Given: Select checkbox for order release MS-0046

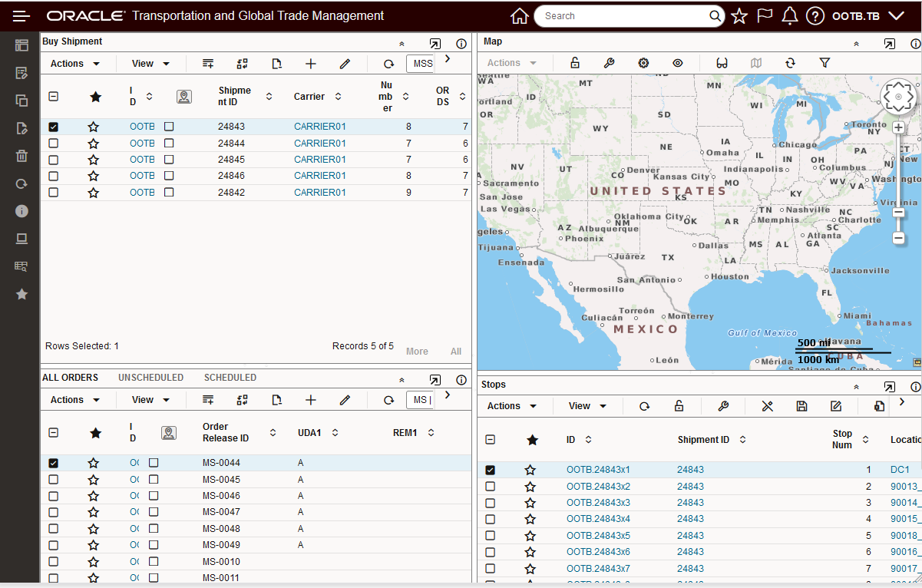Looking at the screenshot, I should point(53,496).
